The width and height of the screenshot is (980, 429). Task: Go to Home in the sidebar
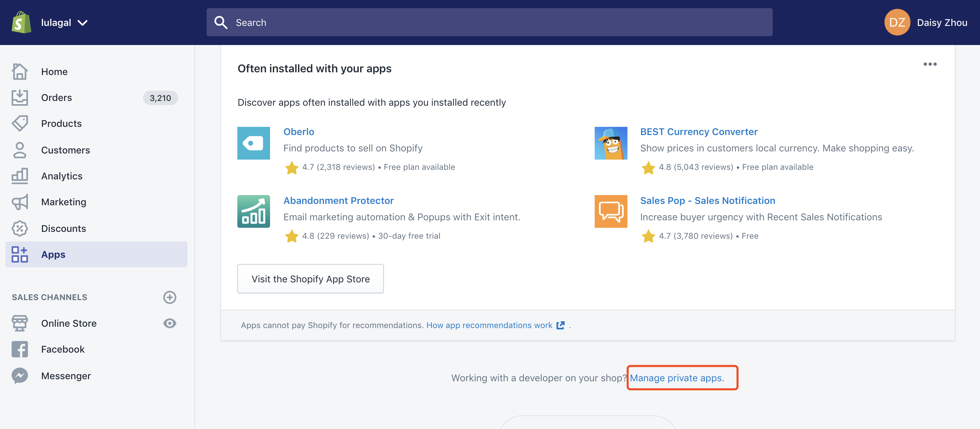pyautogui.click(x=55, y=72)
